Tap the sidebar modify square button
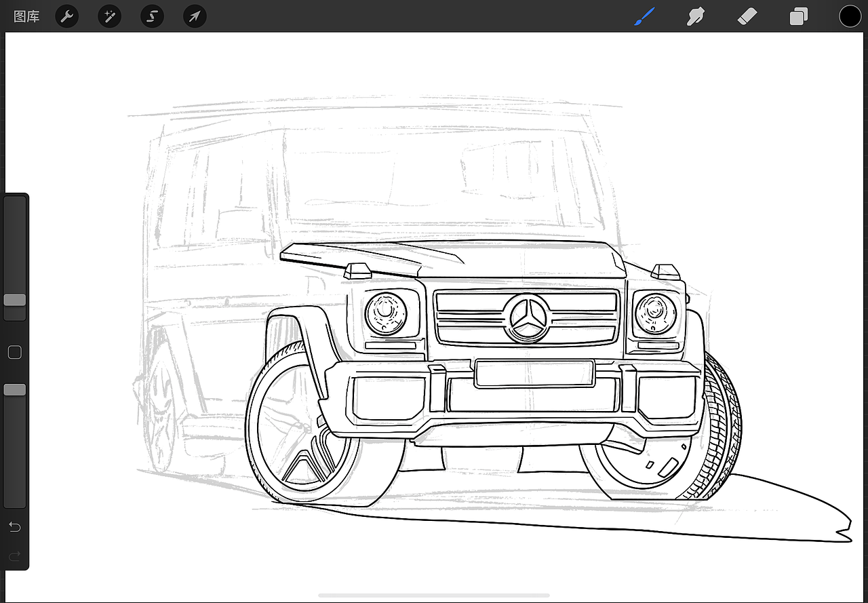 click(x=14, y=352)
